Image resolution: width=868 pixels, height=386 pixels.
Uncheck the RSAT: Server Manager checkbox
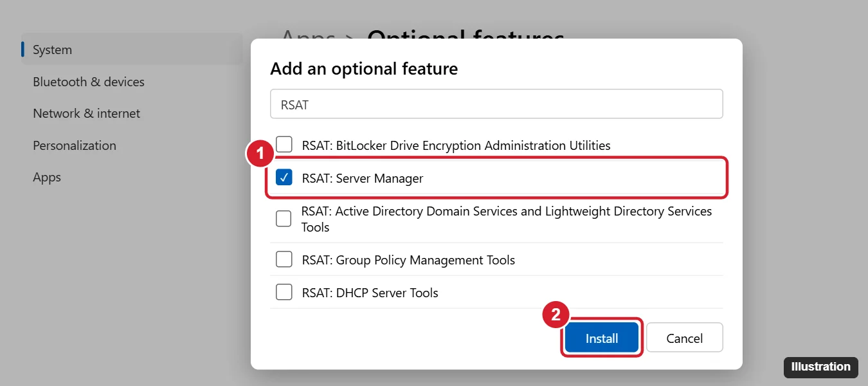pos(284,178)
